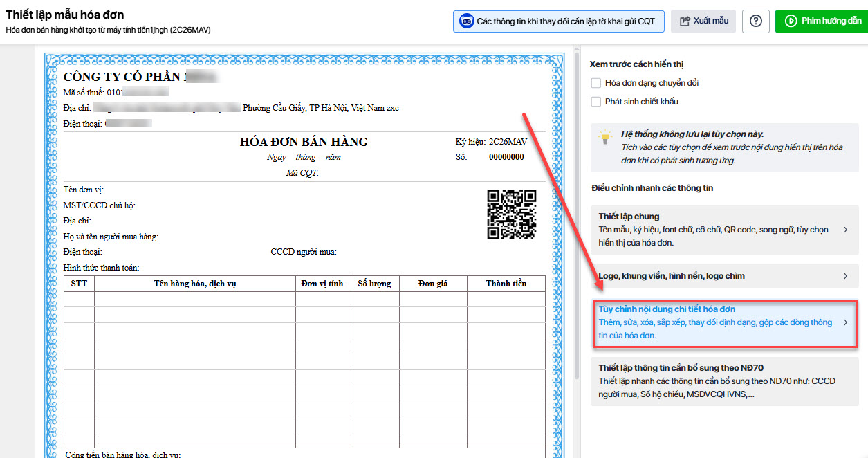Open Thiết lập thông tin bổ sung NĐ70

coord(712,381)
